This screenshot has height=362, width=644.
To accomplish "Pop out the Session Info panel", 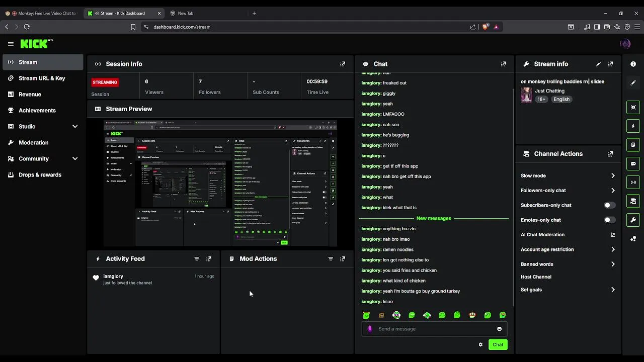I will 343,64.
